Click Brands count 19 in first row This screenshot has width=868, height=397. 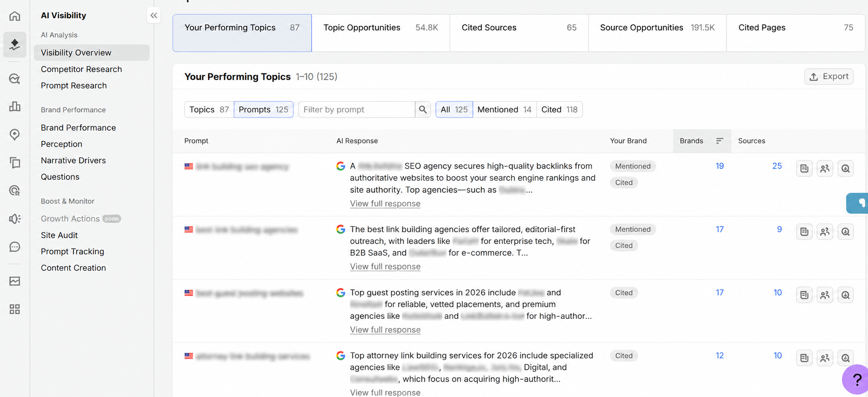point(720,166)
